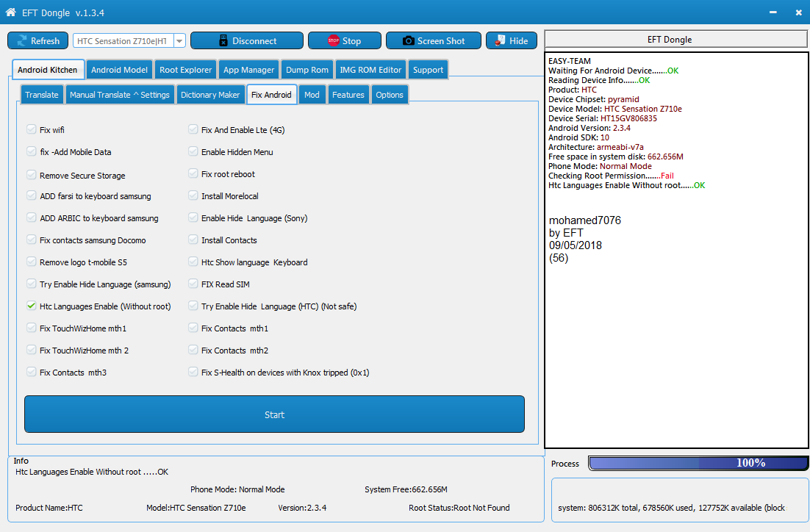The width and height of the screenshot is (810, 532).
Task: Toggle Htc Show language Keyboard checkbox
Action: pyautogui.click(x=193, y=262)
